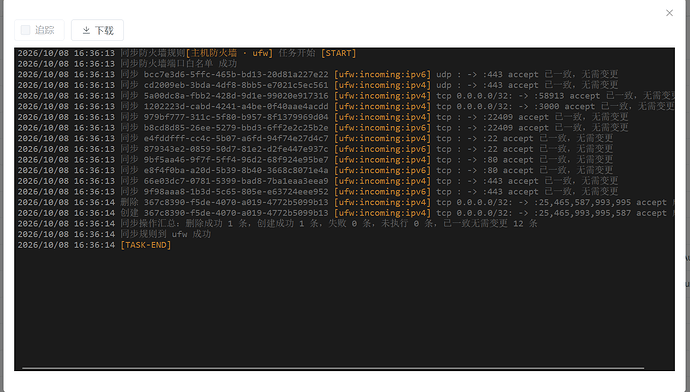Click ports :25,465,587,993,995 in 删除 line
This screenshot has width=690, height=392.
(583, 202)
